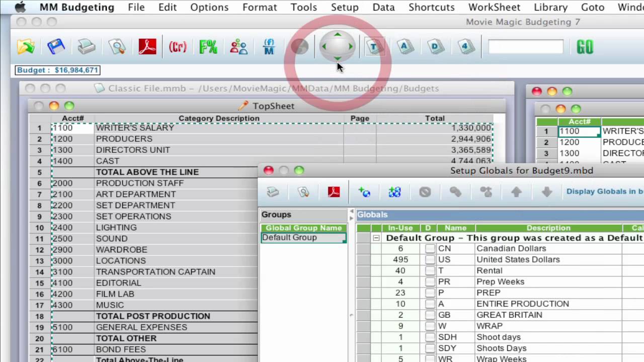Screen dimensions: 644x362
Task: Click the green GO button
Action: coord(585,47)
